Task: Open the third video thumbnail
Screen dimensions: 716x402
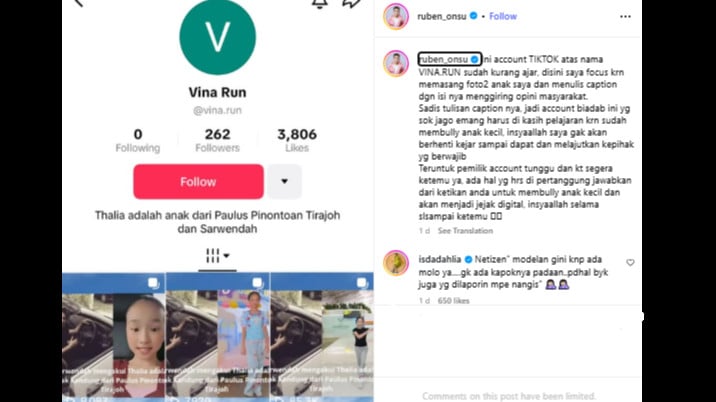Action: (x=322, y=337)
